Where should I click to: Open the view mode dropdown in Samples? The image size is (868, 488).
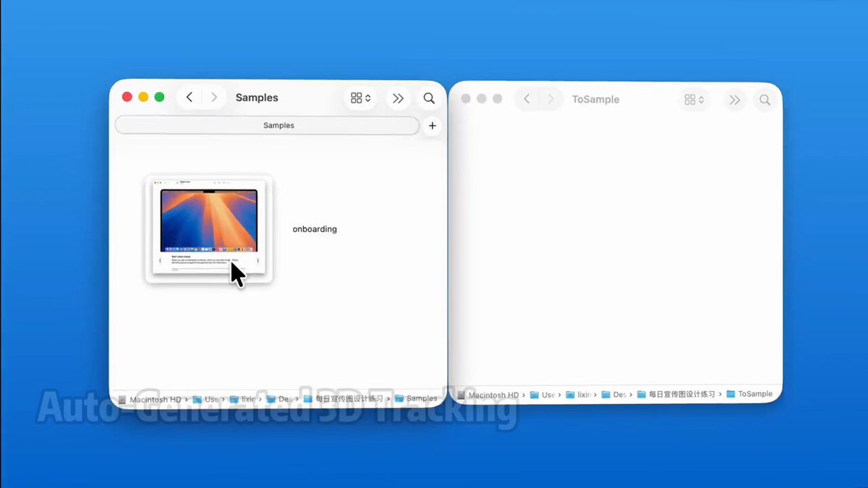(x=360, y=98)
